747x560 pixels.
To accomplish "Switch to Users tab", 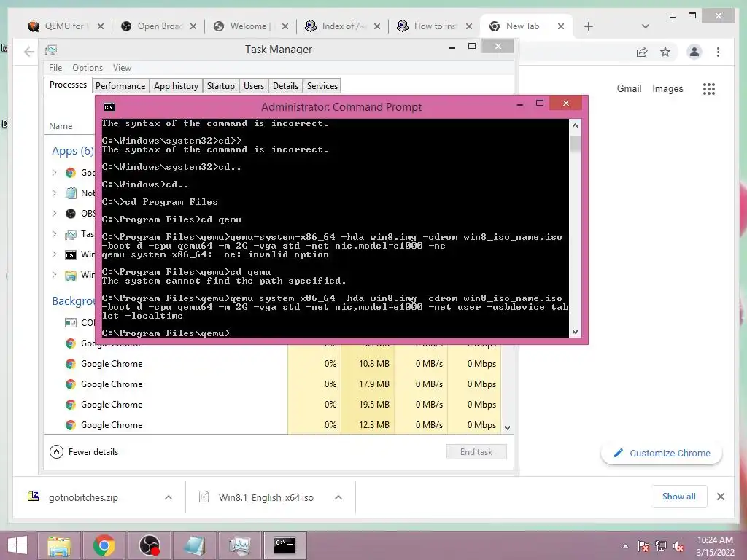I will 253,86.
